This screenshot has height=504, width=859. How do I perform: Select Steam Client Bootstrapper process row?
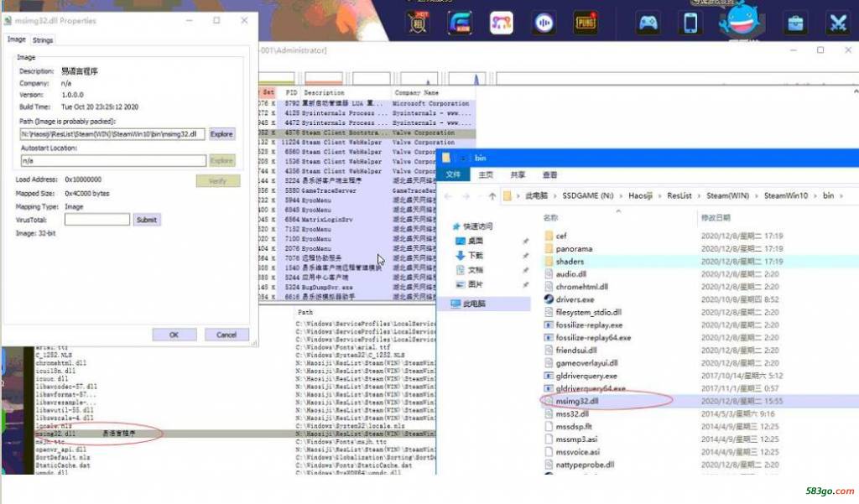[367, 132]
